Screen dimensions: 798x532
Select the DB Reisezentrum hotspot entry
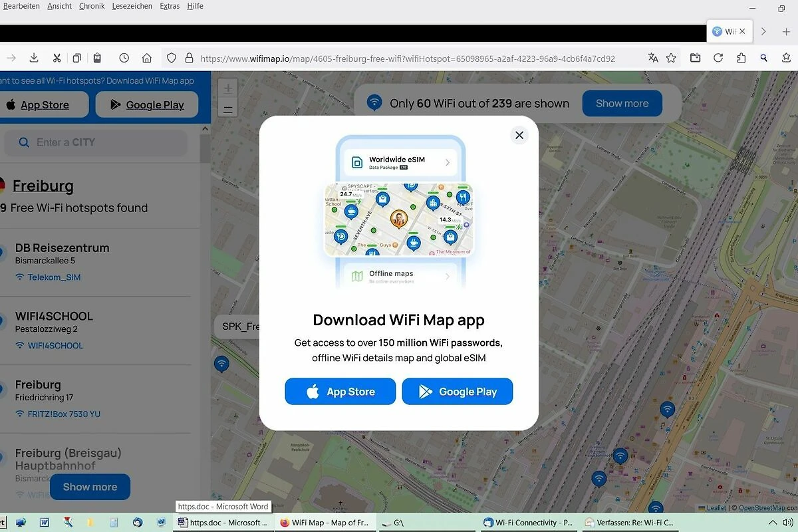click(x=62, y=247)
